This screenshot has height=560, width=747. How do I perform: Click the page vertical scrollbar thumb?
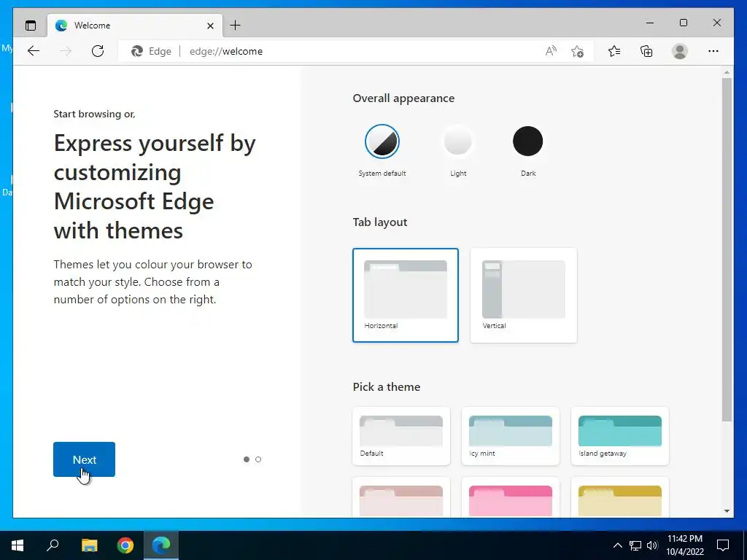pos(727,249)
